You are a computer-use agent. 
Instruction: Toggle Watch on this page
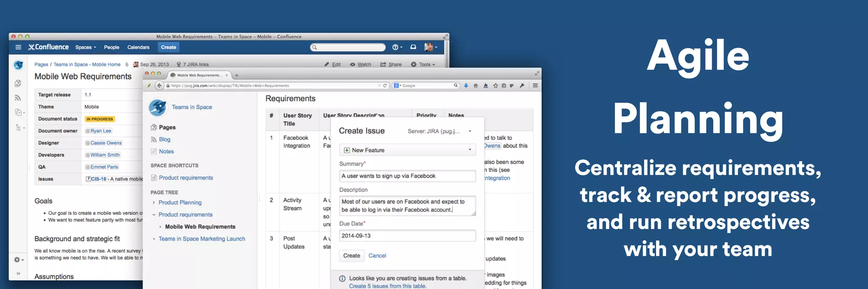coord(361,65)
